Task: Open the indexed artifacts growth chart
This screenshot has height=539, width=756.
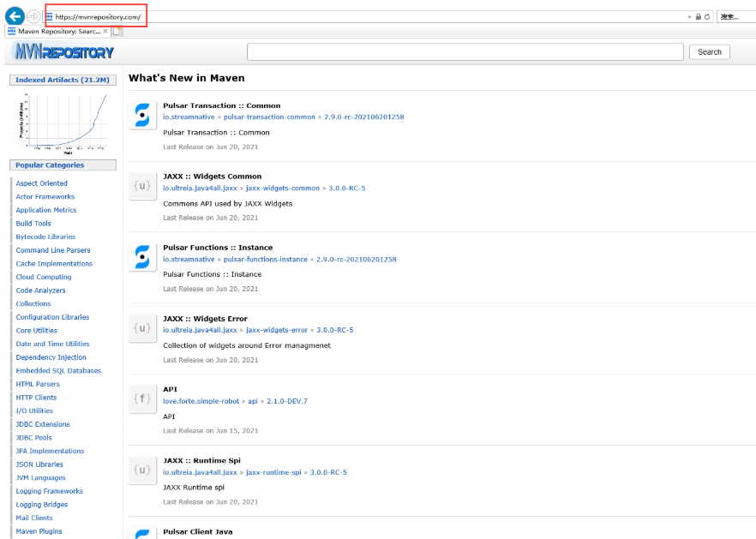Action: pyautogui.click(x=63, y=123)
